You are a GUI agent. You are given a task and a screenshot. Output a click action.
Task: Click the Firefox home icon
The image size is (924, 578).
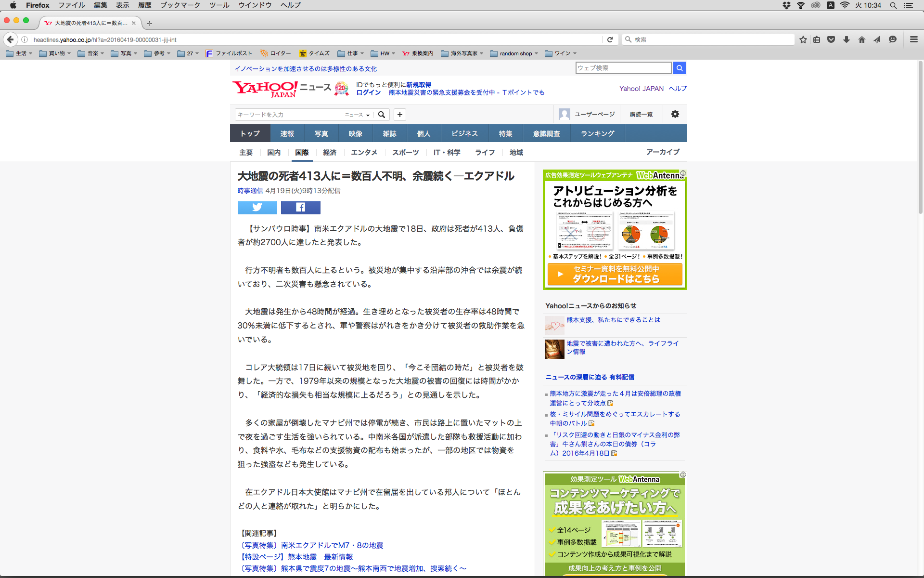click(x=861, y=39)
